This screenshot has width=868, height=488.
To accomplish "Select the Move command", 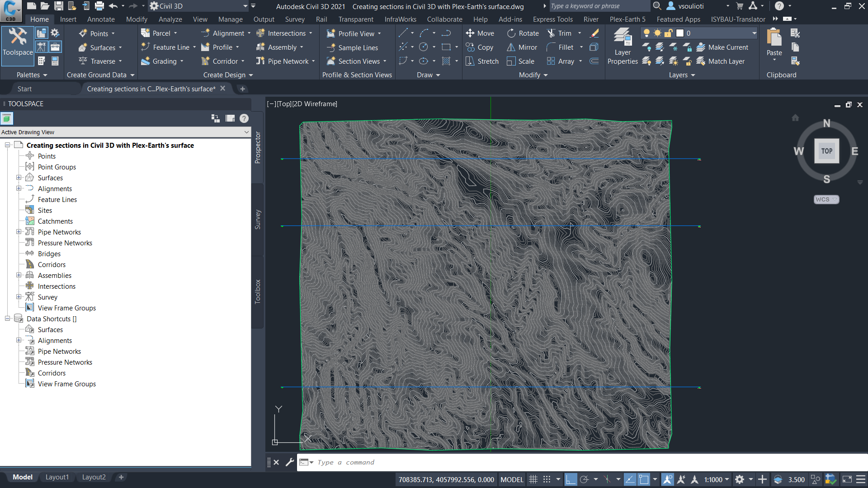I will (x=480, y=33).
